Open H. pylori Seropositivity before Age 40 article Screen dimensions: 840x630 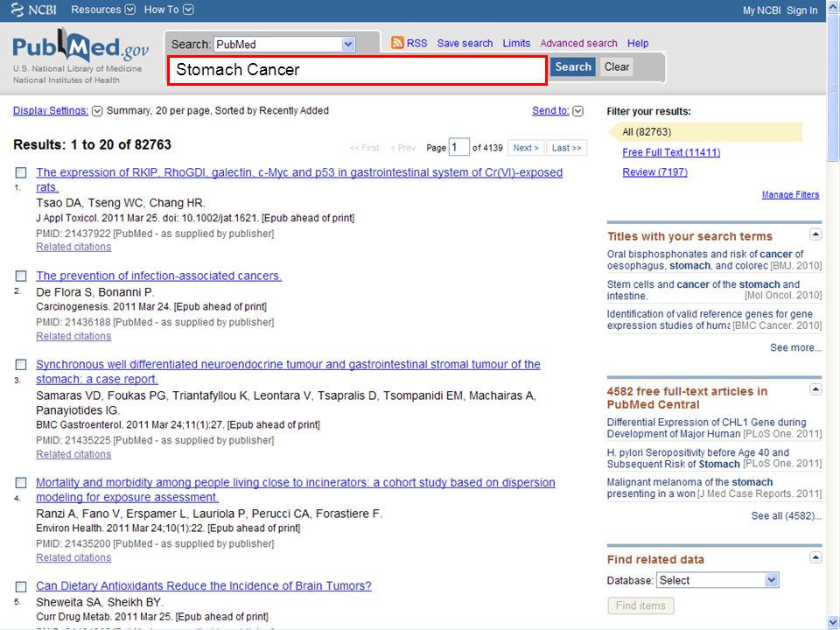tap(698, 458)
